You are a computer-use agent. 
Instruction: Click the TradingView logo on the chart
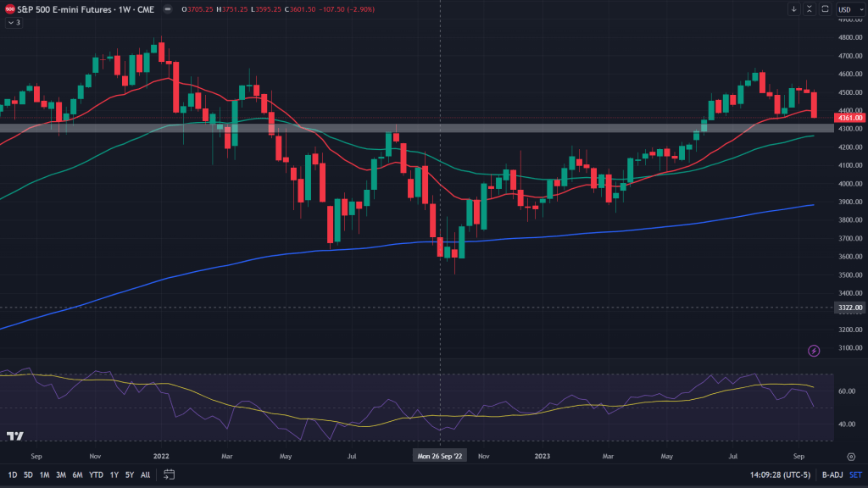14,435
